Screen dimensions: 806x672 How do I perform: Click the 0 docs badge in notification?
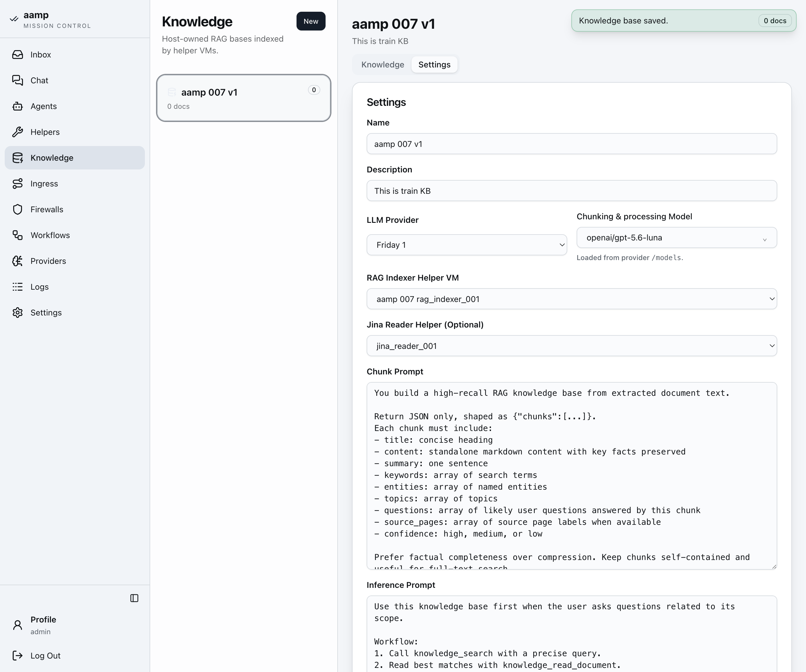coord(775,21)
